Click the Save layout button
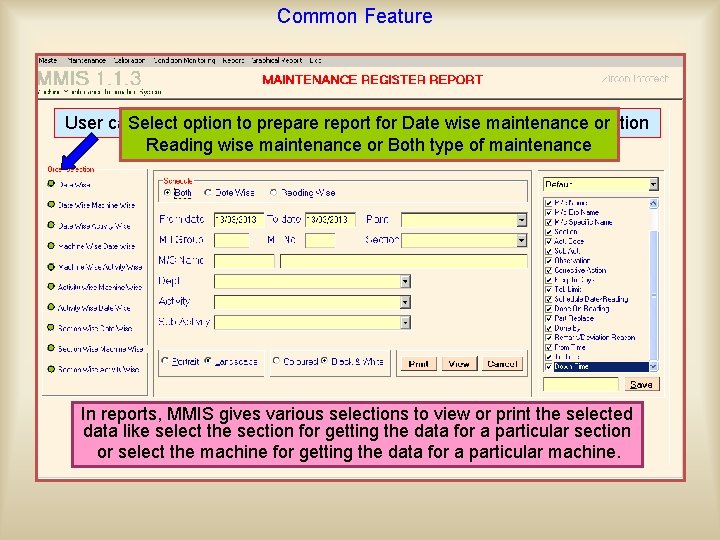Image resolution: width=720 pixels, height=540 pixels. coord(641,384)
